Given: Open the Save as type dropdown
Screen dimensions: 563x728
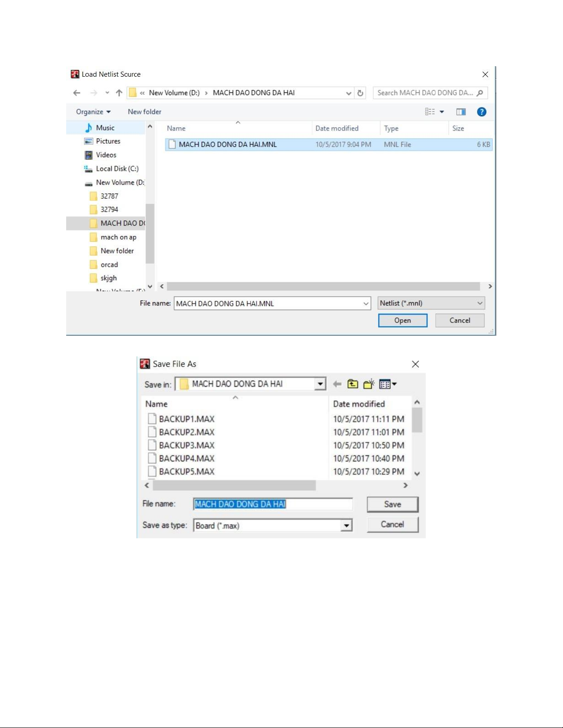Looking at the screenshot, I should pos(346,525).
